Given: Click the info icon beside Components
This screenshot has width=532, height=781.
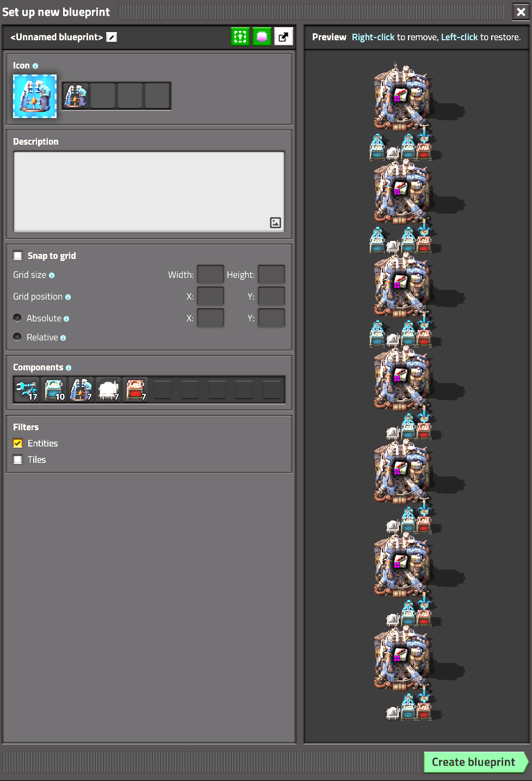Looking at the screenshot, I should (69, 368).
